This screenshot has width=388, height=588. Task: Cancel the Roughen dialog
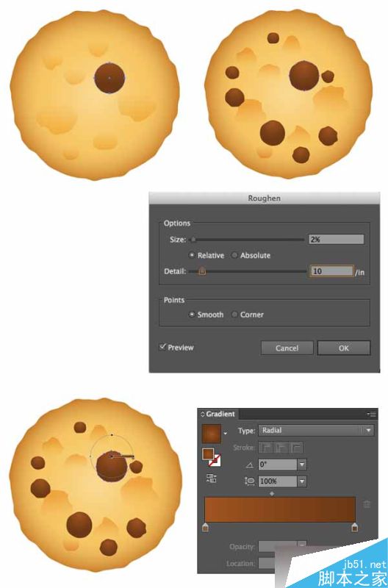287,348
